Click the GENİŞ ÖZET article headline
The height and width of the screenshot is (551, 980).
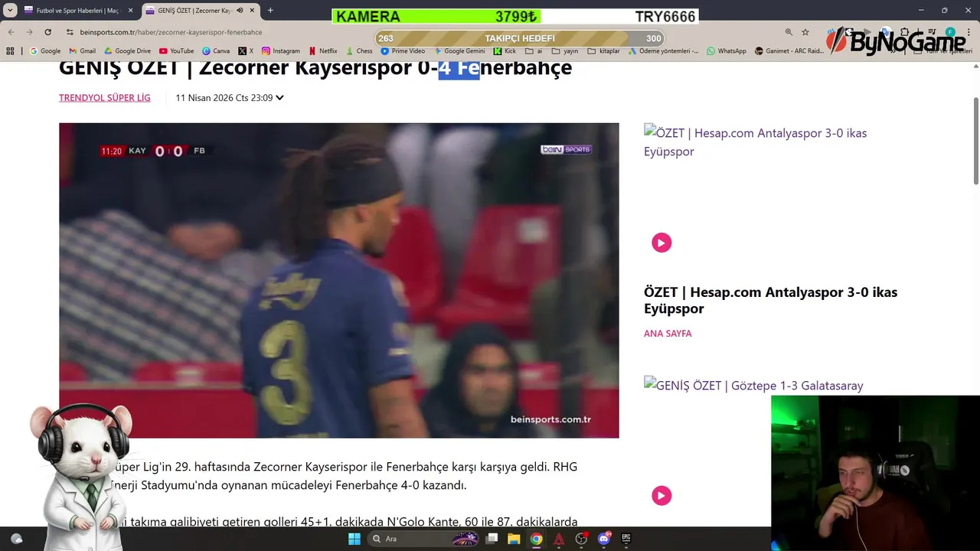tap(315, 68)
